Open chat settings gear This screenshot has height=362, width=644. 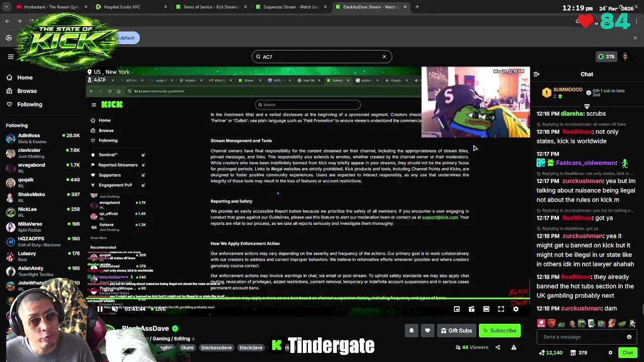tap(610, 353)
